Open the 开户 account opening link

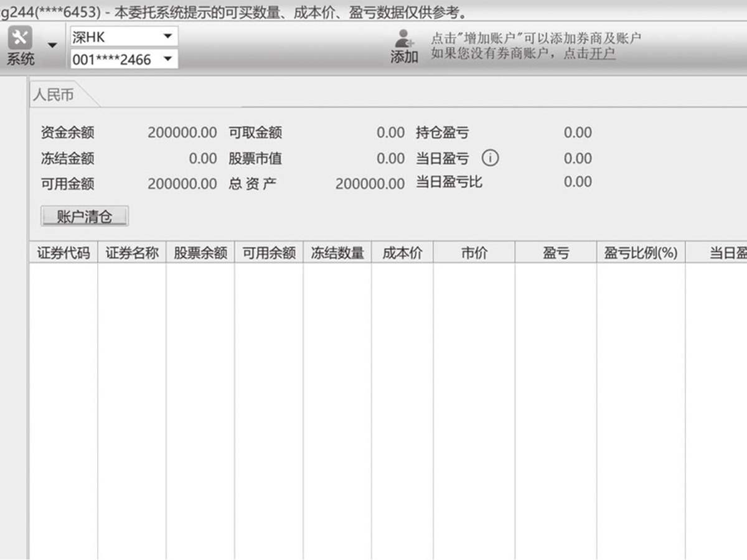tap(603, 54)
